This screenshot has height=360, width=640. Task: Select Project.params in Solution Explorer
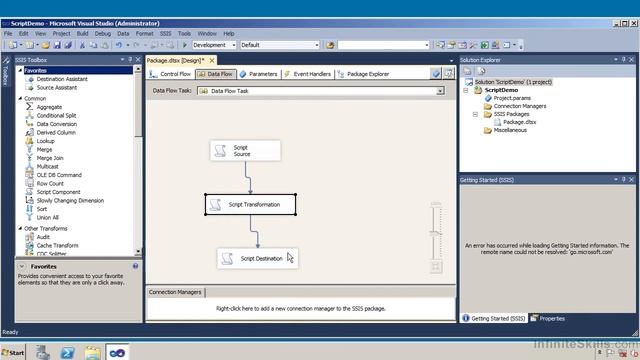tap(512, 98)
